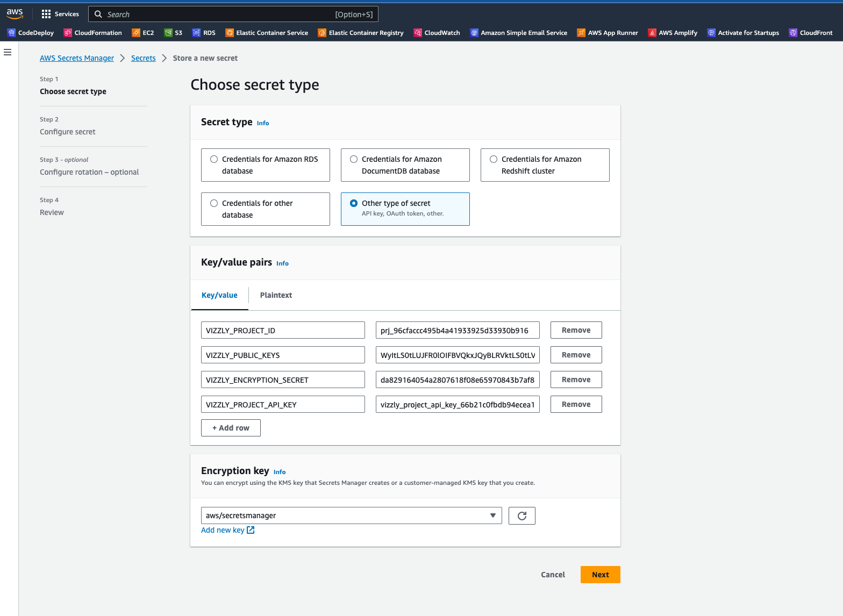Click the Cancel button

(x=553, y=575)
